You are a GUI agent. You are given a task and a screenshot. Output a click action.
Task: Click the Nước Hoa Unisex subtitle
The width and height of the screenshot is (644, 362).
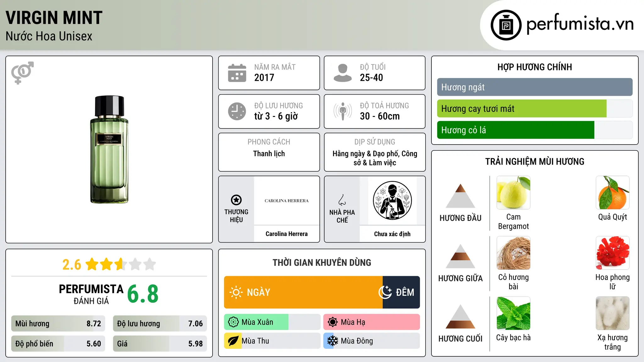tap(49, 36)
